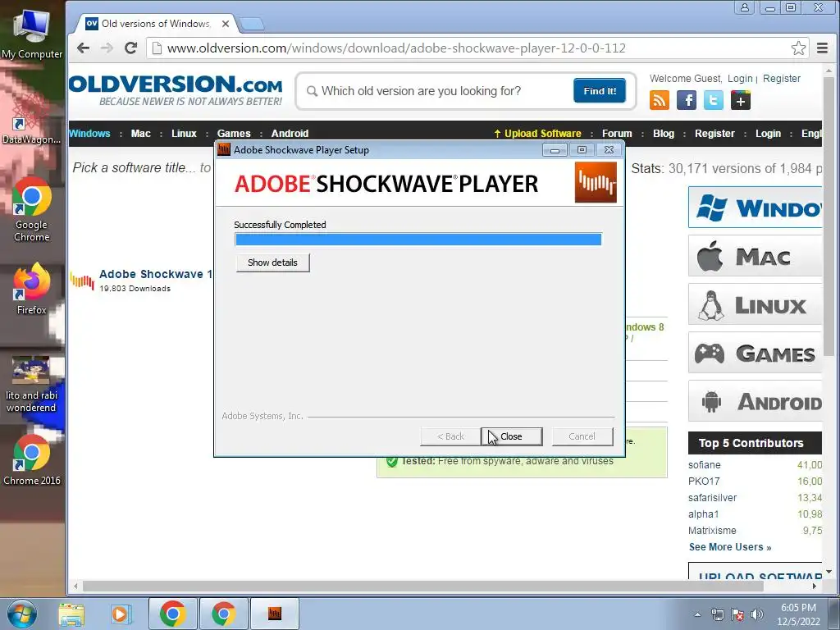Select Linux in site navigation
This screenshot has width=840, height=630.
[x=184, y=134]
